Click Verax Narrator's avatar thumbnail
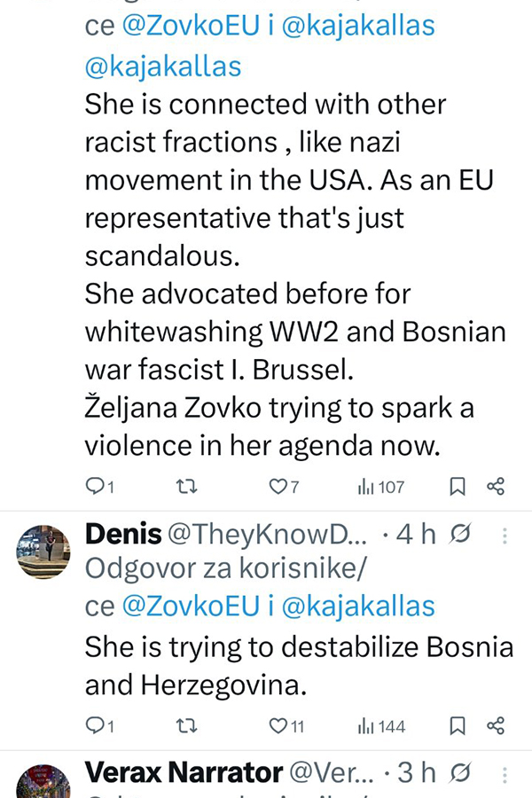Screen dimensions: 532x798 [43, 782]
